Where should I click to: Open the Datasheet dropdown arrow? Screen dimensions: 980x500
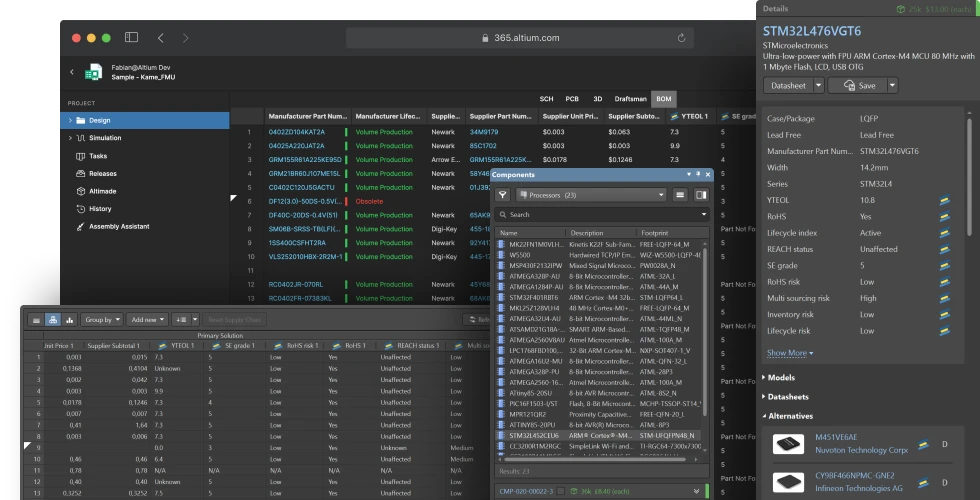[819, 86]
